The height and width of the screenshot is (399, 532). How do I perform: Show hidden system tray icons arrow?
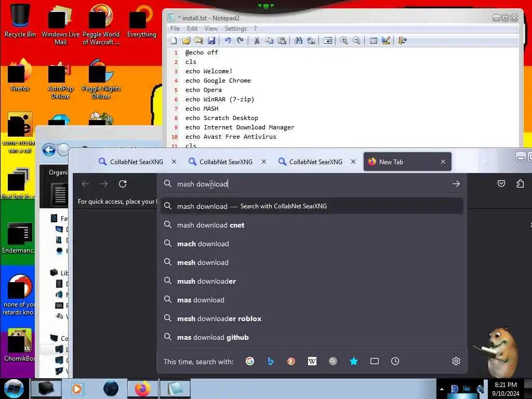(442, 389)
